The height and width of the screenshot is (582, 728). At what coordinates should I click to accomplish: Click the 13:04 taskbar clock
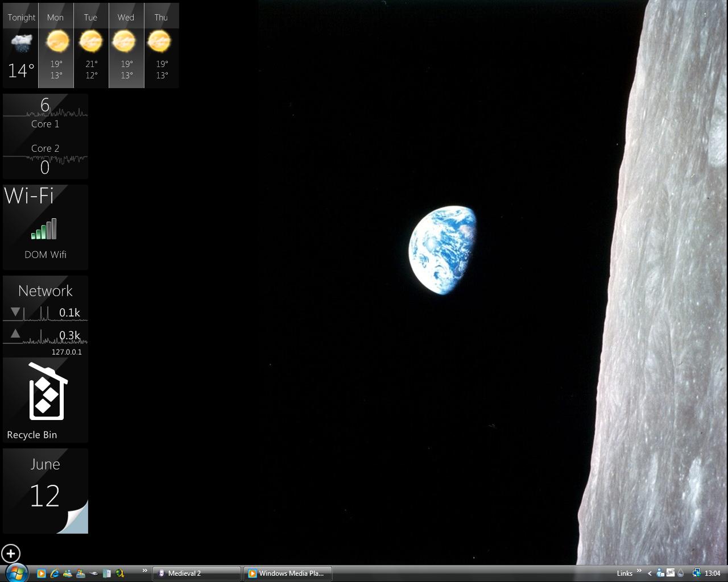coord(713,573)
